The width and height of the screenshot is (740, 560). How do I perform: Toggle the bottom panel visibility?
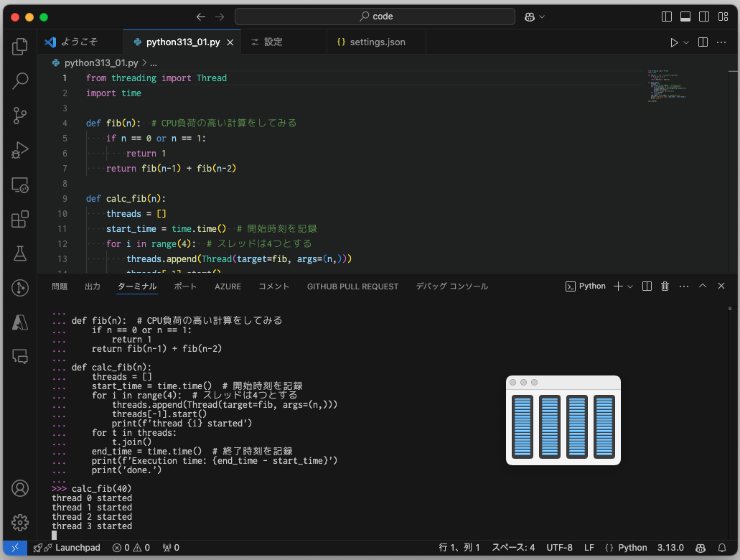tap(684, 16)
